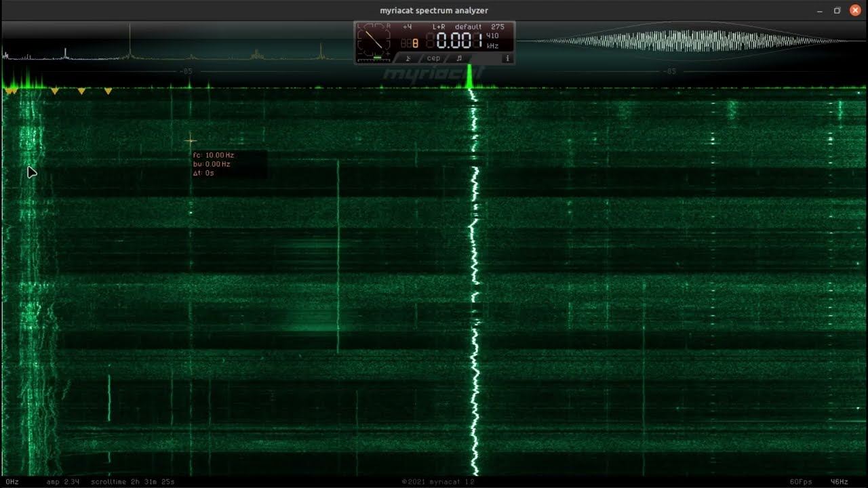Image resolution: width=868 pixels, height=488 pixels.
Task: Enable the cep cepstrum mode
Action: pos(433,58)
